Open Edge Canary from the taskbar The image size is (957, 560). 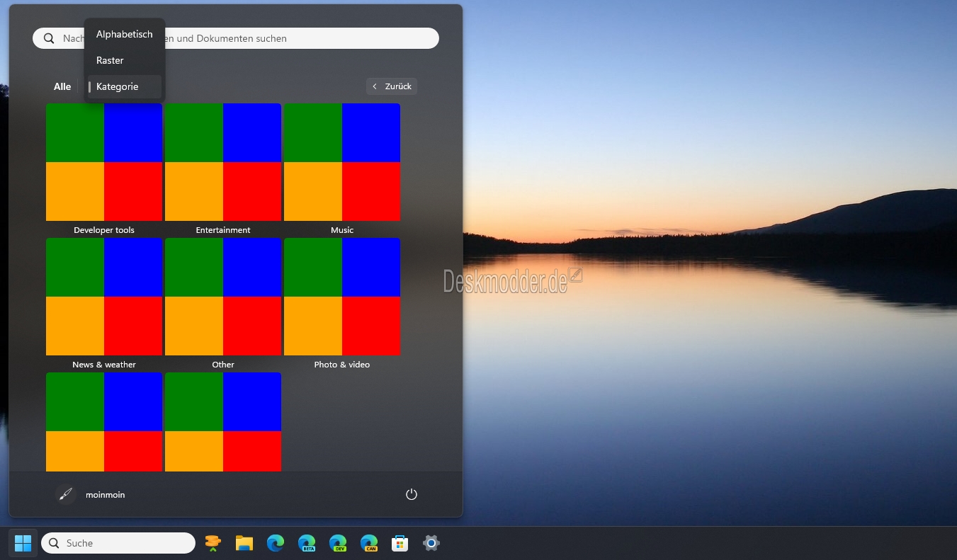click(369, 543)
